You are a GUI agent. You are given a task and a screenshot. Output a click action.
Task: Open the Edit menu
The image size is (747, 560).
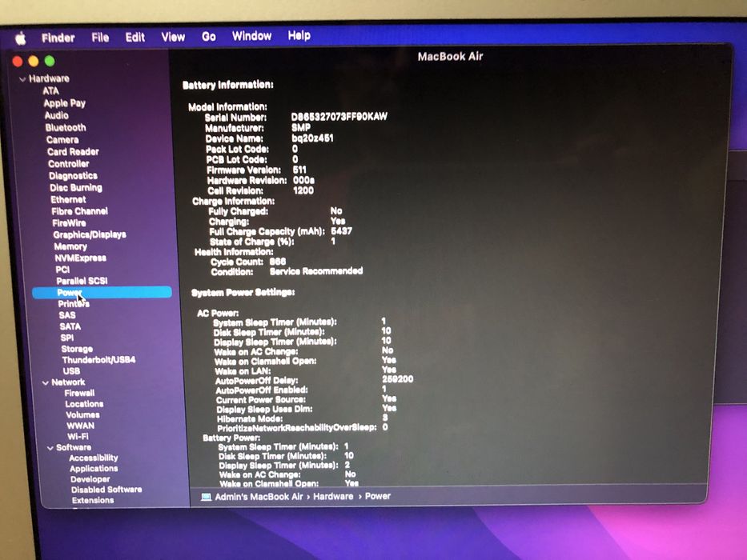(135, 37)
